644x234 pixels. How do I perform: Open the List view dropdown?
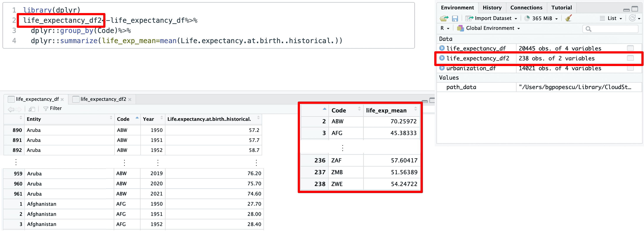611,18
